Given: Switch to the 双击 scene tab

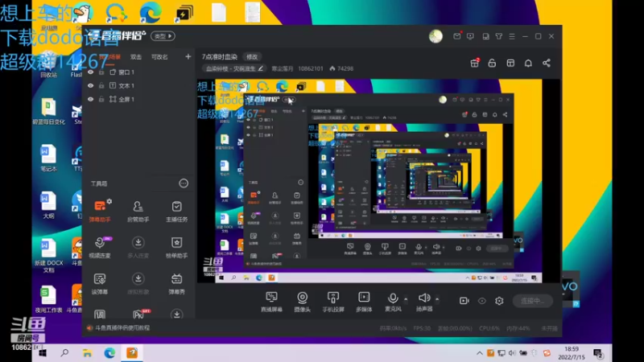Looking at the screenshot, I should 136,57.
